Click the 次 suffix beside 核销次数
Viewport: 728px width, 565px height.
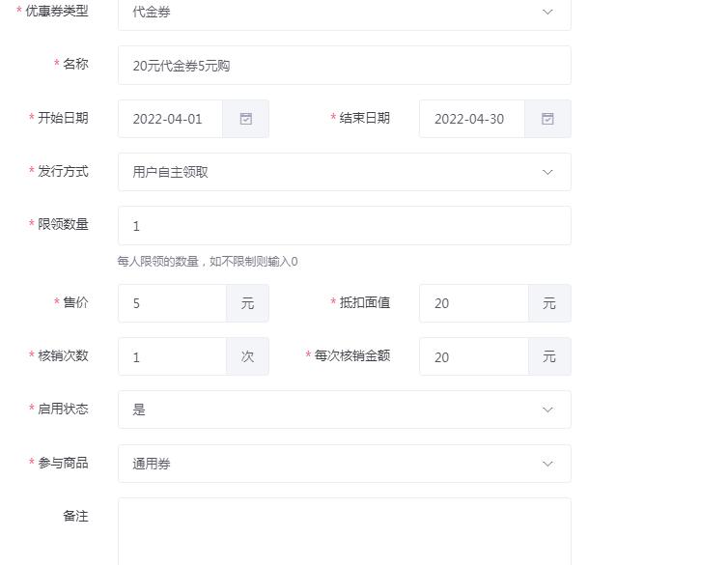click(x=248, y=357)
